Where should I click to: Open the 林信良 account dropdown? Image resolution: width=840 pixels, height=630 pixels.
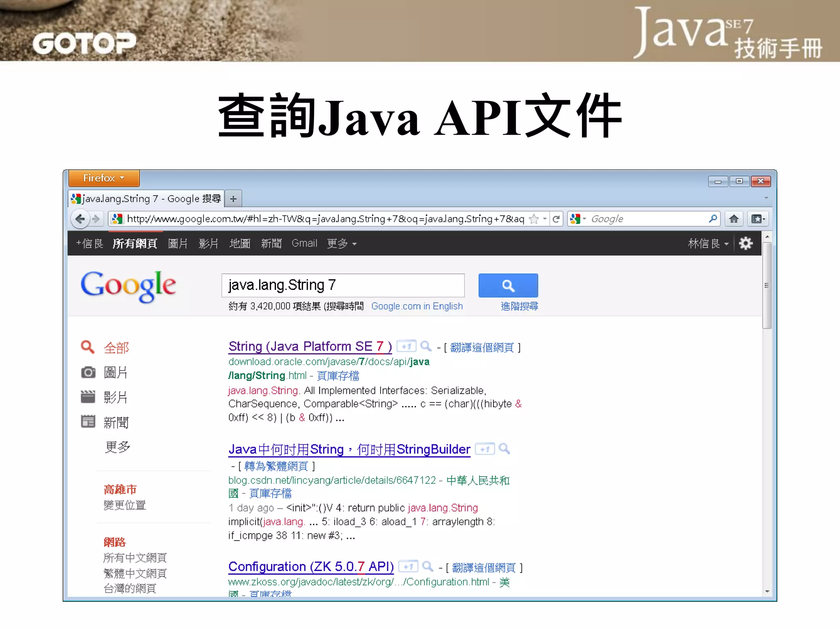click(708, 244)
